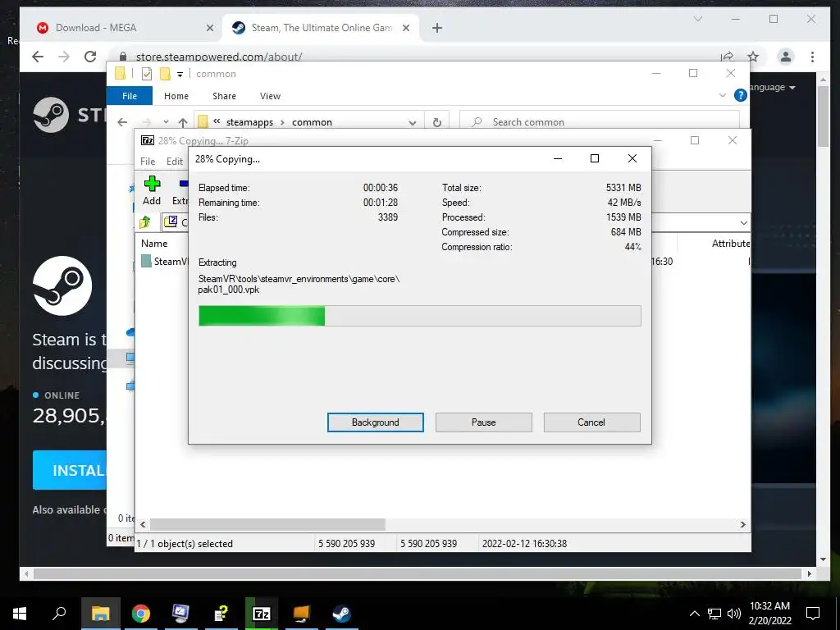Screen dimensions: 840x630
Task: Open a new Chrome tab
Action: coord(437,28)
